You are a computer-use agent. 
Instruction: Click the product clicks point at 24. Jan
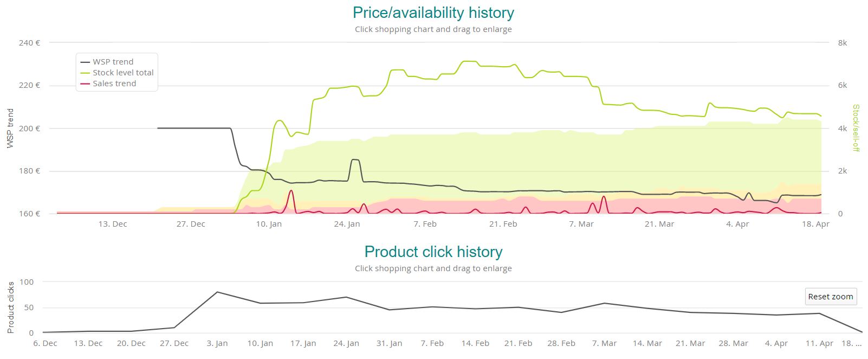tap(346, 297)
